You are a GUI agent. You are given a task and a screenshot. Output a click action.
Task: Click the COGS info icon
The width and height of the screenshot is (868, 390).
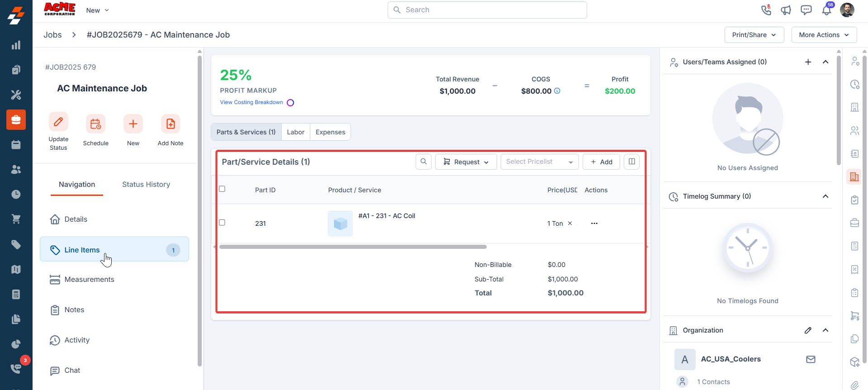click(557, 91)
